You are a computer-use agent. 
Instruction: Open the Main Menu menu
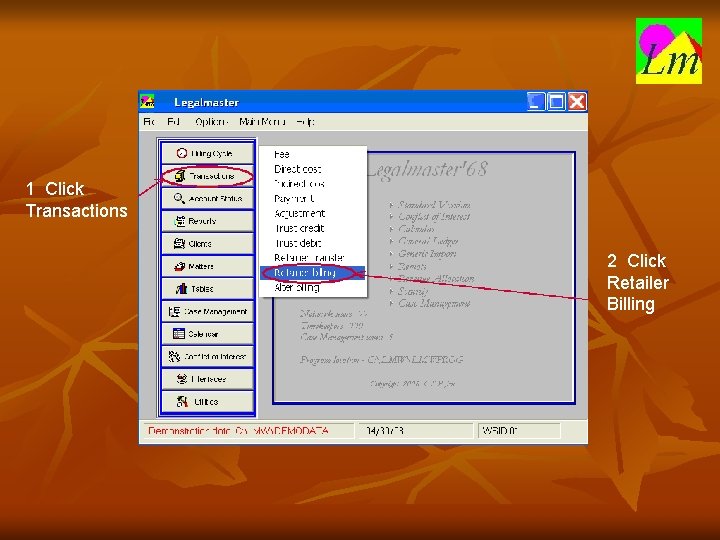coord(262,122)
